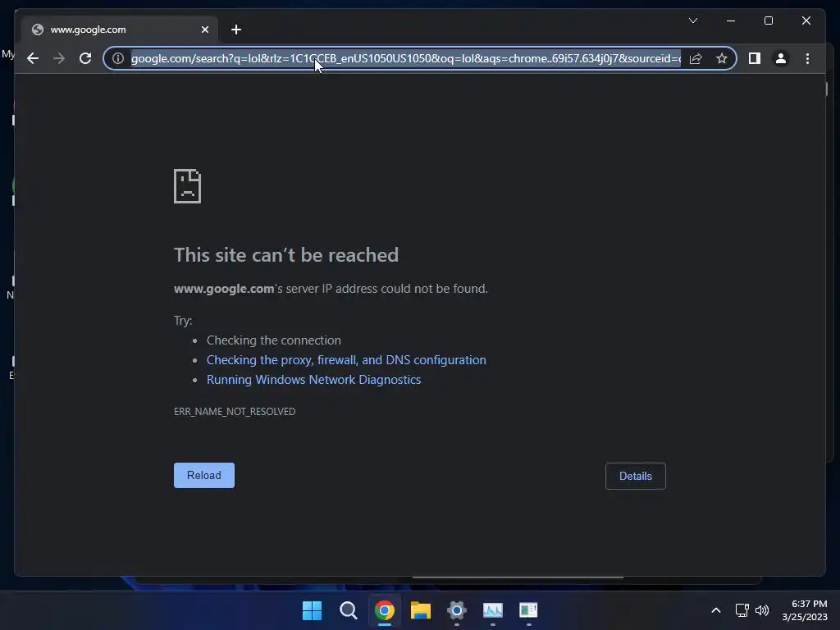Share this page icon in address bar

(696, 58)
